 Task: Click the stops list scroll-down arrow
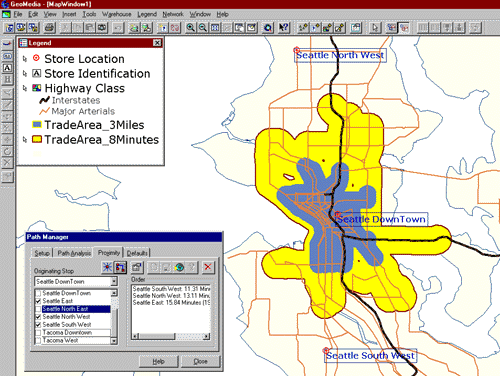click(x=114, y=341)
